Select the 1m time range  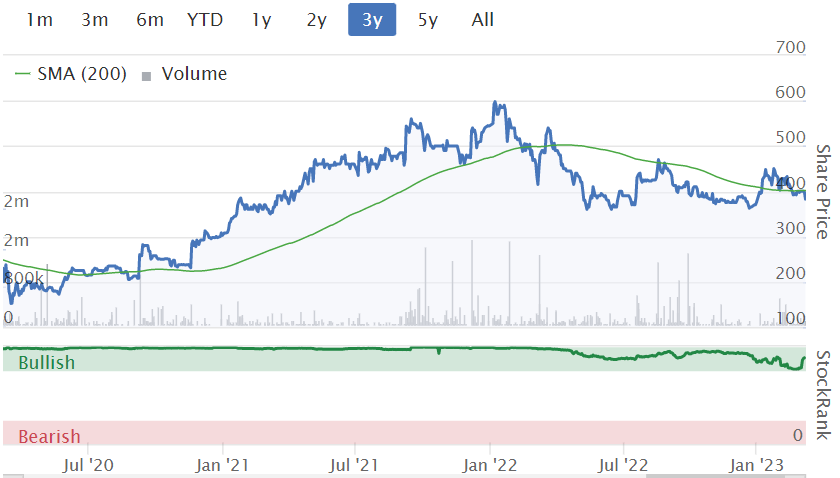tap(40, 20)
